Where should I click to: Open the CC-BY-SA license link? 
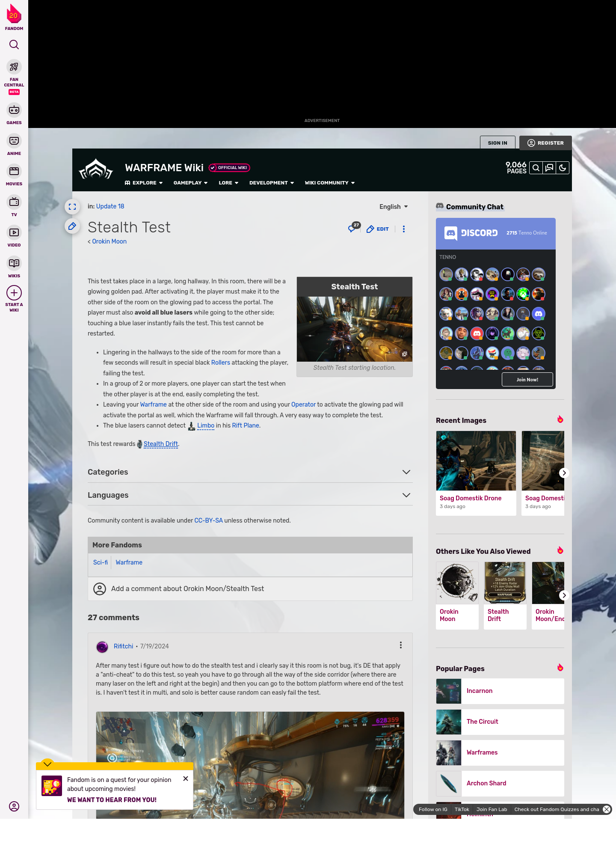[x=209, y=520]
